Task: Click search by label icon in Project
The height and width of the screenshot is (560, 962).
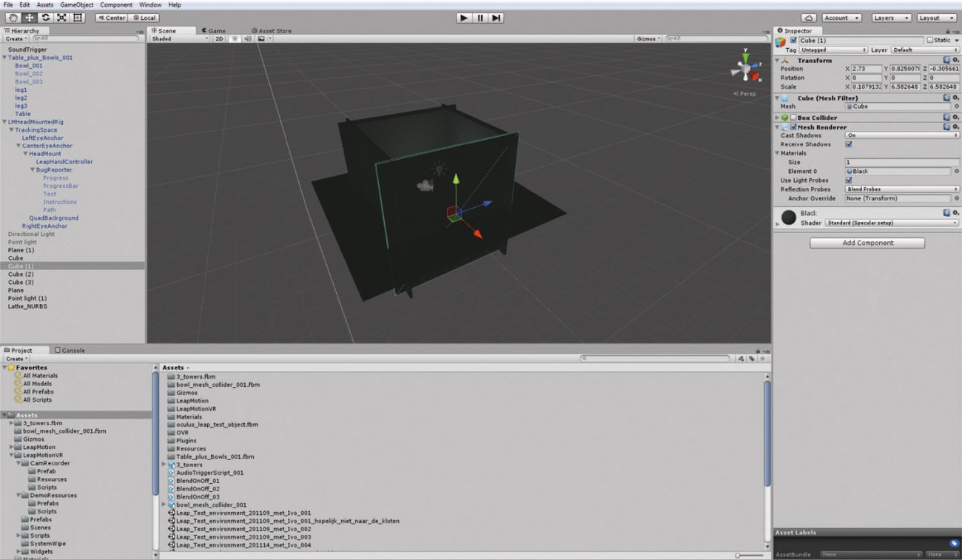Action: coord(751,359)
